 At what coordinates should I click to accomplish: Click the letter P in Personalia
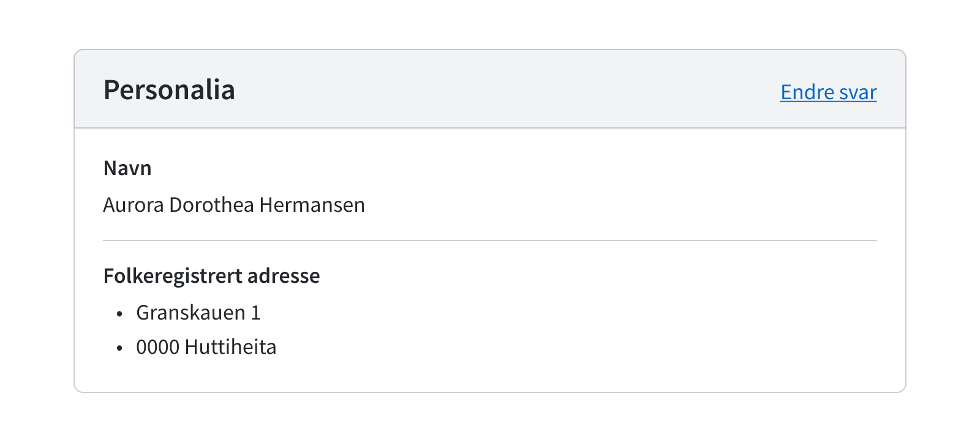coord(111,90)
